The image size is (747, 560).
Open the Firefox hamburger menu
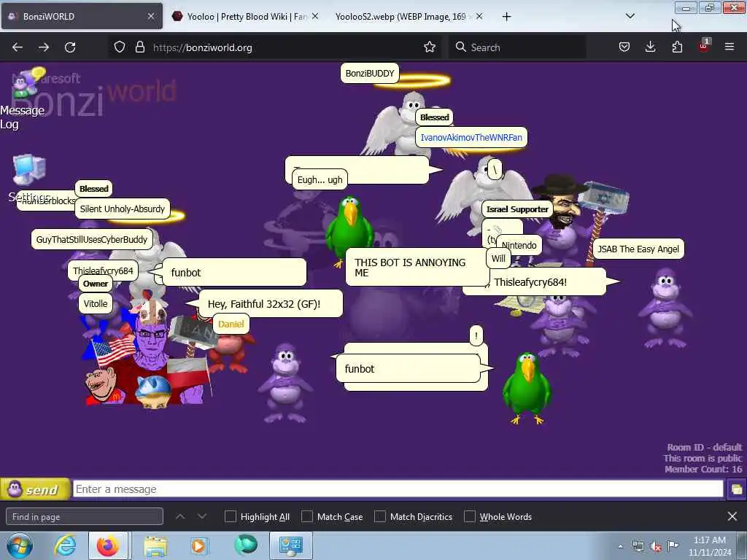click(x=729, y=47)
